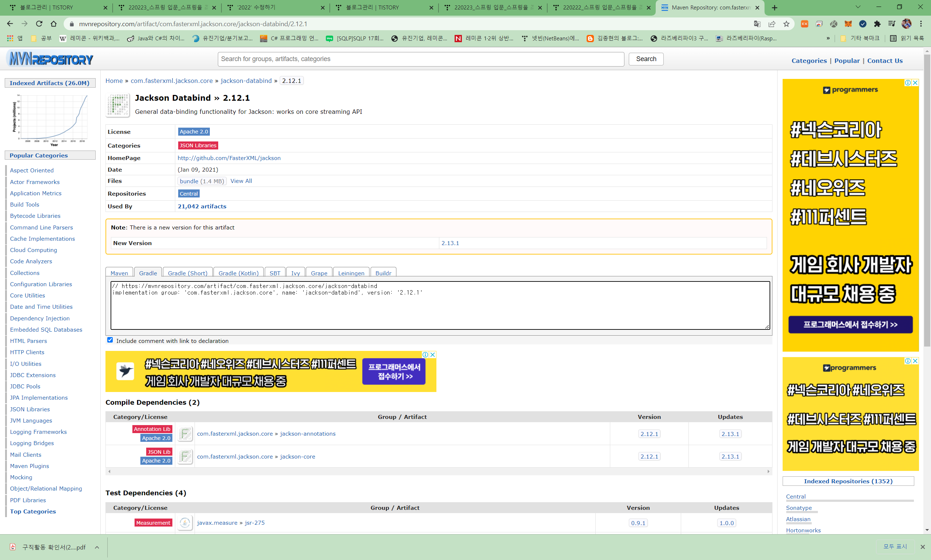Click the share page icon in the address bar
The width and height of the screenshot is (931, 560).
click(x=772, y=24)
